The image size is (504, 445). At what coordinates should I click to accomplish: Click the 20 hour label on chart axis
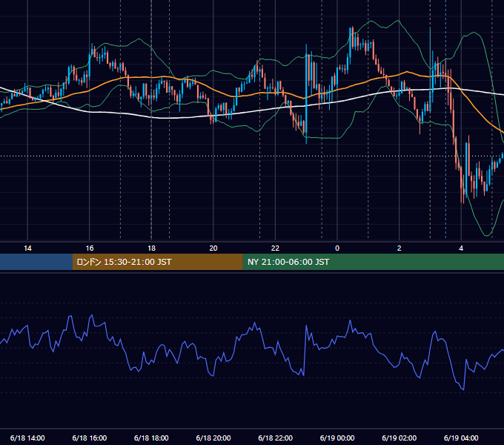click(213, 248)
